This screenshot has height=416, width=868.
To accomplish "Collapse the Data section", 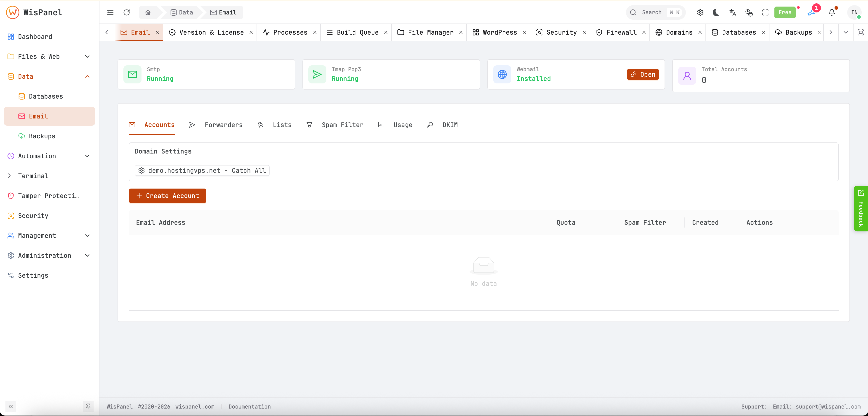I will 50,76.
